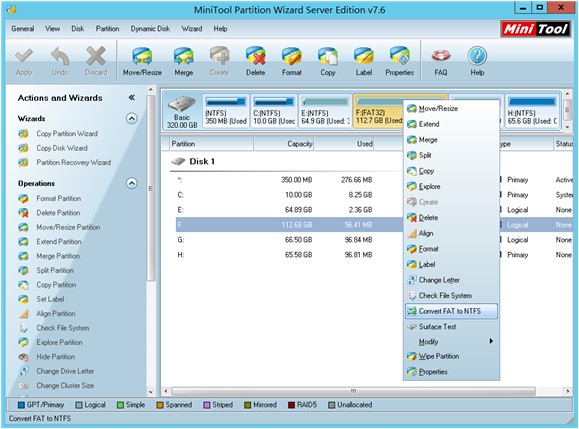Screen dimensions: 579x429
Task: Collapse the Operations section
Action: [132, 183]
